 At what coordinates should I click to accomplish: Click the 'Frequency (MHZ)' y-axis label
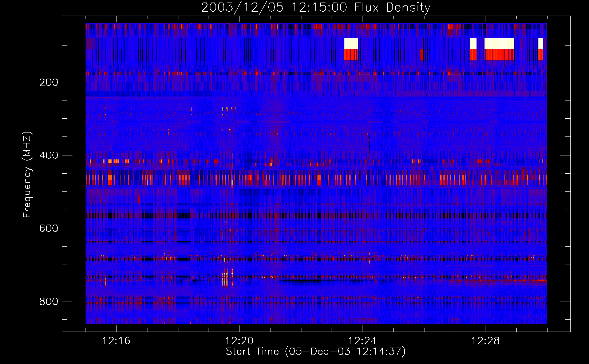(27, 175)
